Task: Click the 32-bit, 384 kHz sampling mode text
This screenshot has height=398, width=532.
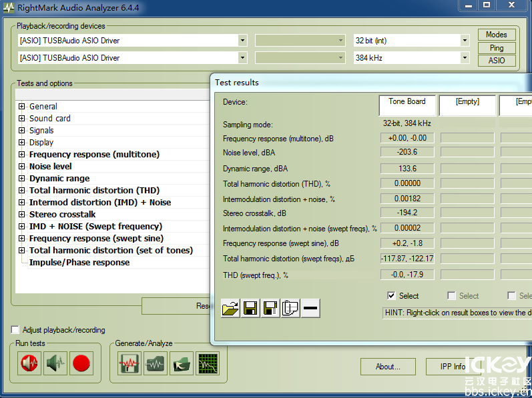Action: (x=407, y=123)
